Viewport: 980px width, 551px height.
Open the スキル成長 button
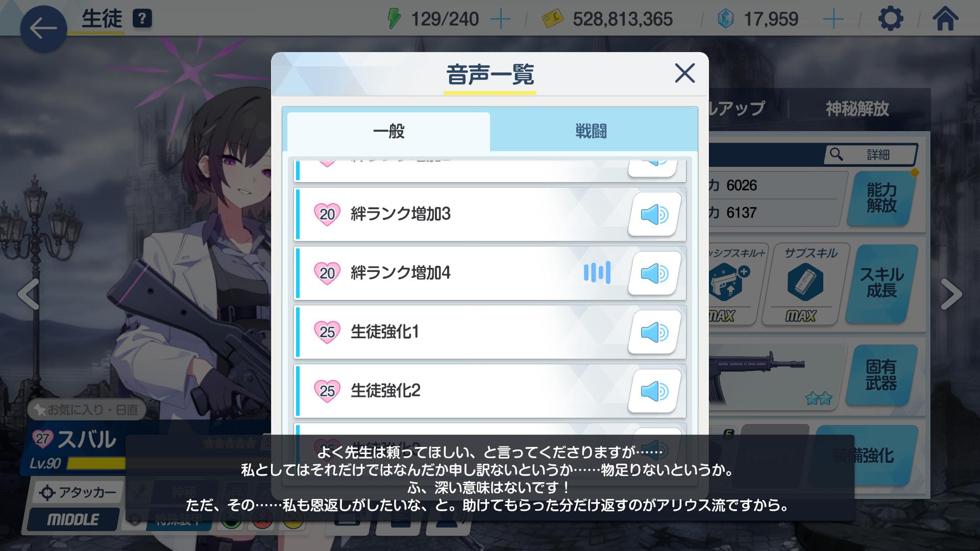tap(881, 283)
